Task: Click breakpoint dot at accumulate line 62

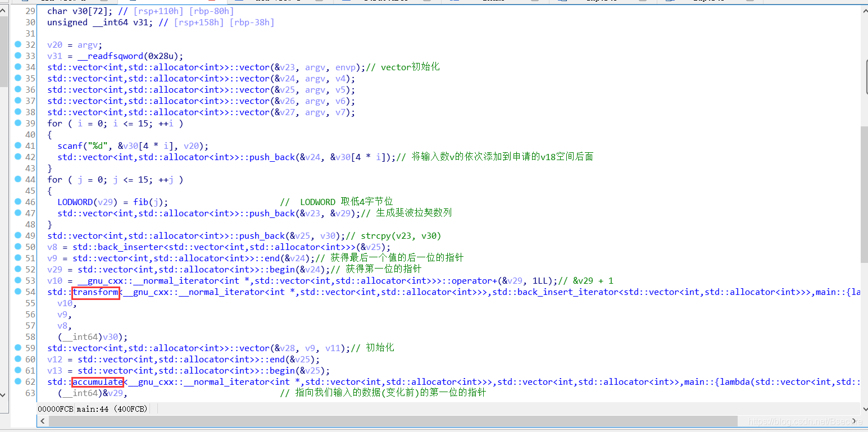Action: pos(18,381)
